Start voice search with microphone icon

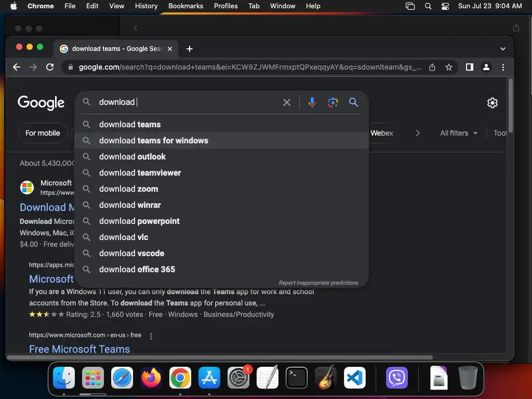[312, 102]
